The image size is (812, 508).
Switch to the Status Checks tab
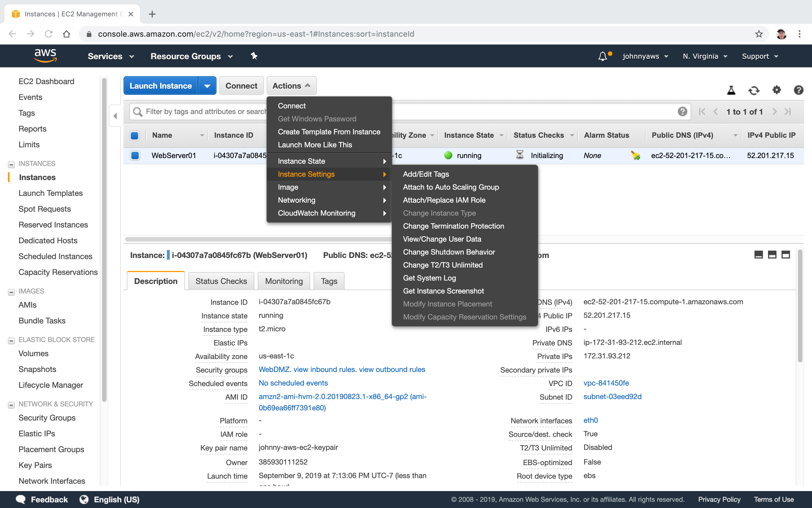[221, 281]
